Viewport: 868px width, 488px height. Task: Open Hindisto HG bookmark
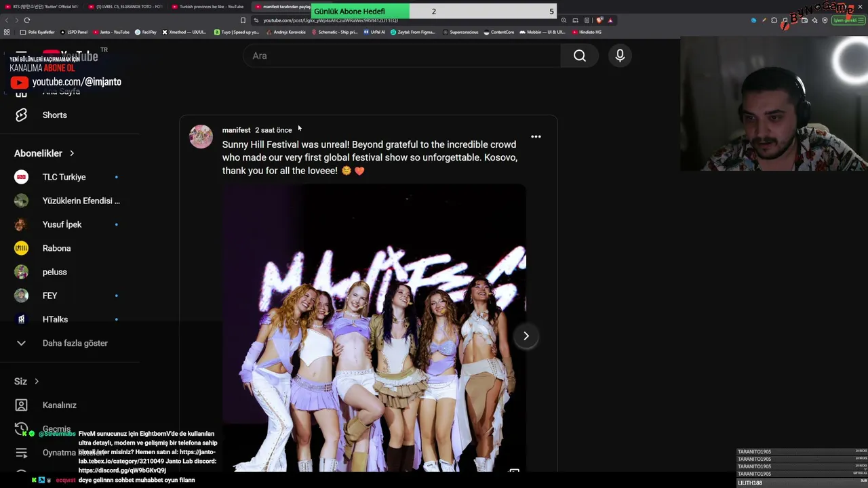(x=587, y=32)
